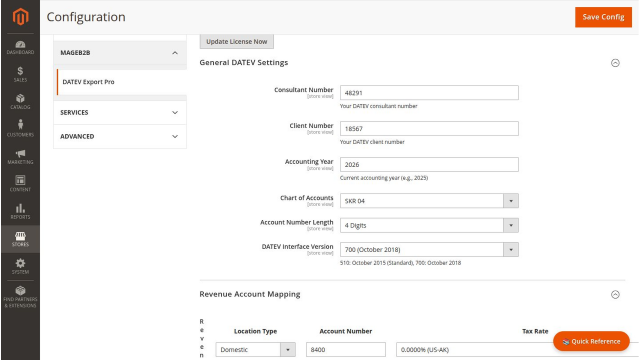Open the Catalog sidebar menu
Viewport: 640px width, 360px height.
point(20,102)
